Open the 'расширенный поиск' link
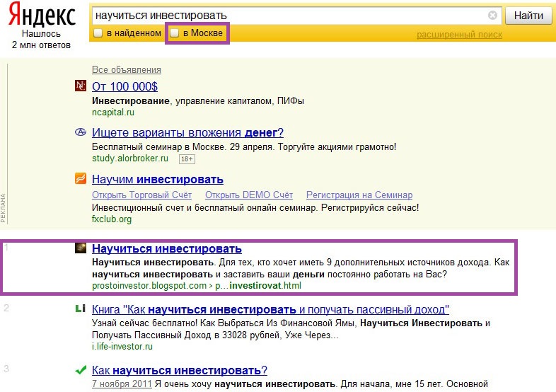 (x=459, y=35)
